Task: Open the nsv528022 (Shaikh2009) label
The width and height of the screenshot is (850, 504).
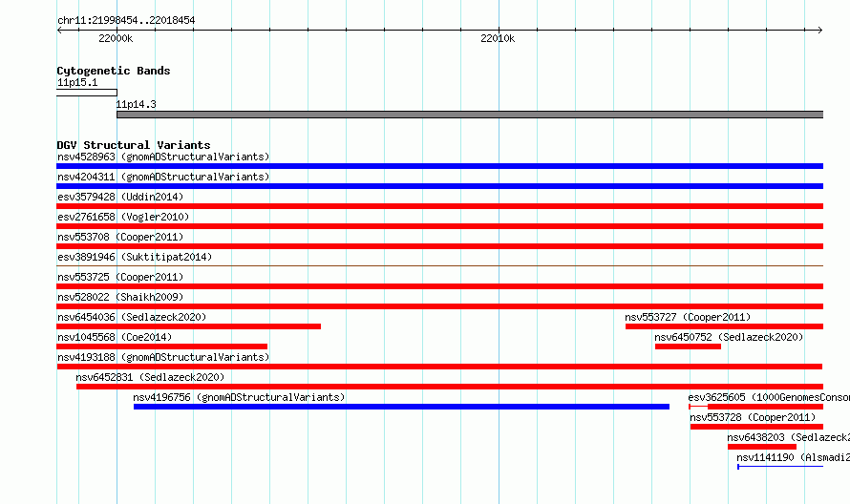Action: [120, 297]
